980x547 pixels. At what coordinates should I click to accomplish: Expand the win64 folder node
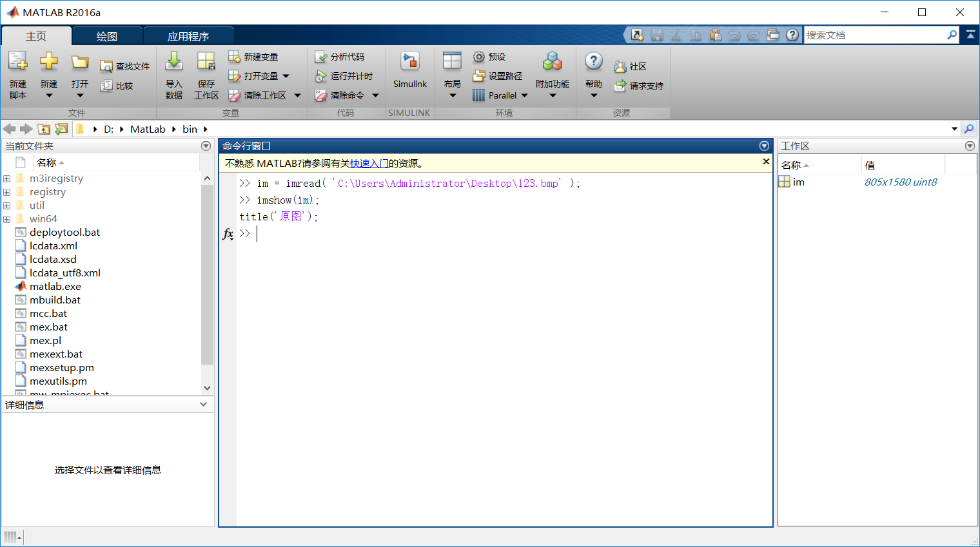point(7,219)
